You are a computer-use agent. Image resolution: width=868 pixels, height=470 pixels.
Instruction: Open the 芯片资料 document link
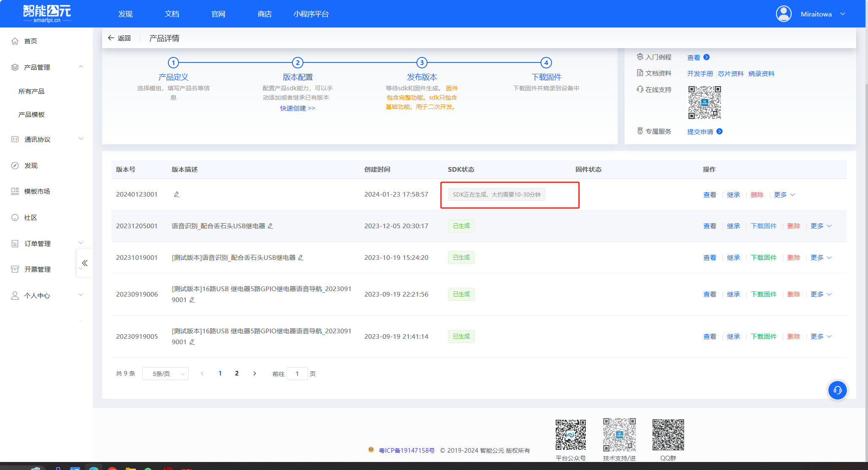pos(730,73)
